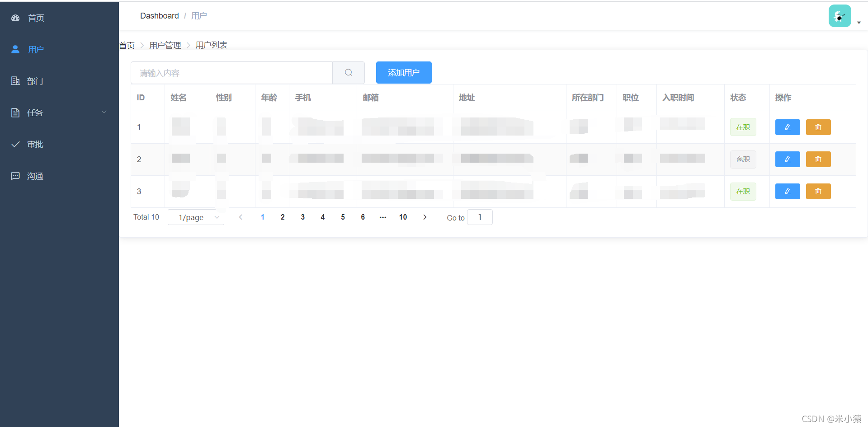Image resolution: width=868 pixels, height=427 pixels.
Task: Select 用户管理 in the breadcrumb
Action: click(x=165, y=45)
